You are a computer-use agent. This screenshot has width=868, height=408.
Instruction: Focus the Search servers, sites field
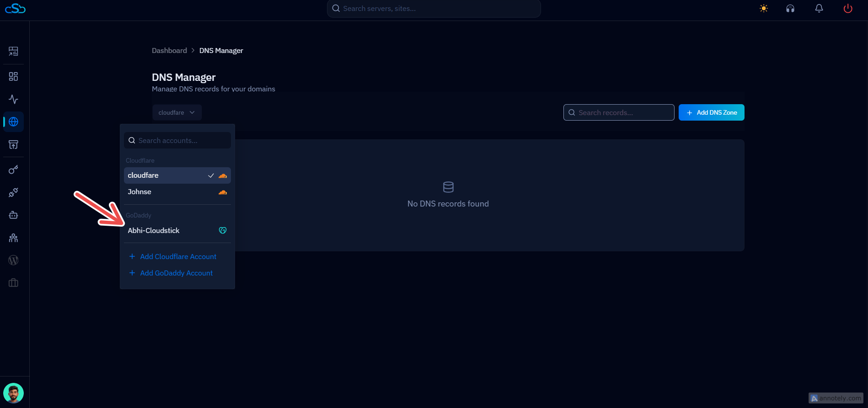(x=434, y=9)
